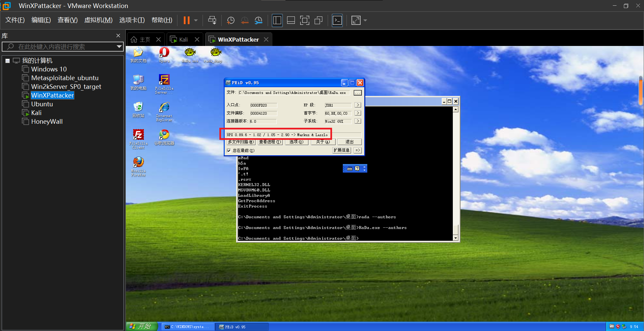The height and width of the screenshot is (331, 644).
Task: Open EP section details arrow in PEiD
Action: (358, 105)
